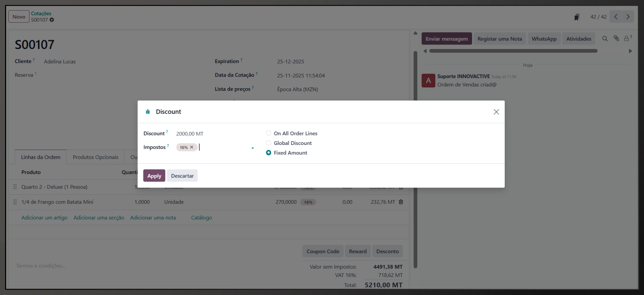Go to the previous record arrow
This screenshot has width=644, height=295.
[615, 17]
